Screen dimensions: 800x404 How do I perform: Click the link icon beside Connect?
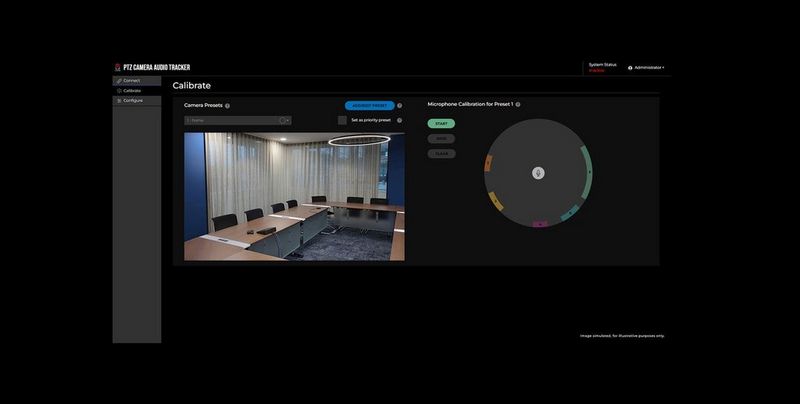[x=119, y=81]
